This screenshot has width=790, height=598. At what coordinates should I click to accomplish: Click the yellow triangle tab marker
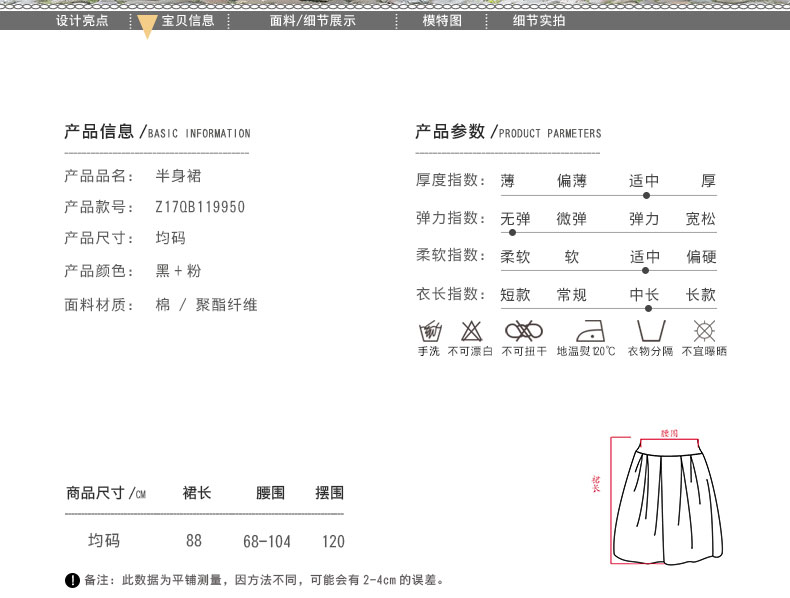pos(147,26)
